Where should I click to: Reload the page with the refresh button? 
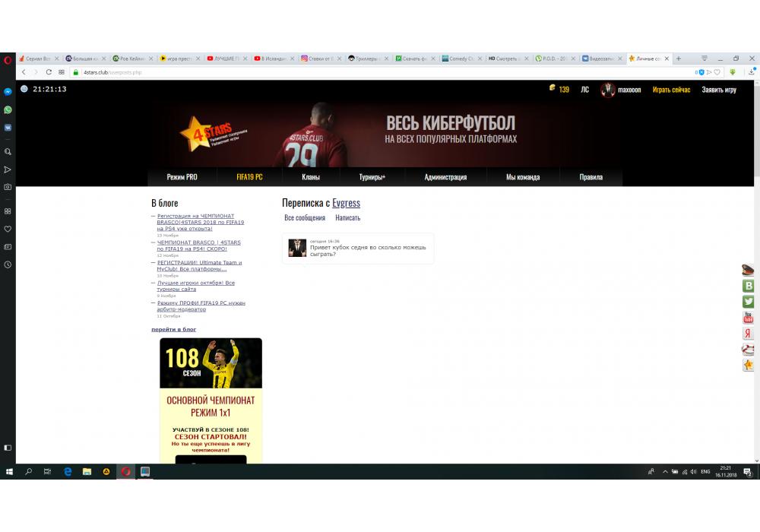[x=49, y=72]
